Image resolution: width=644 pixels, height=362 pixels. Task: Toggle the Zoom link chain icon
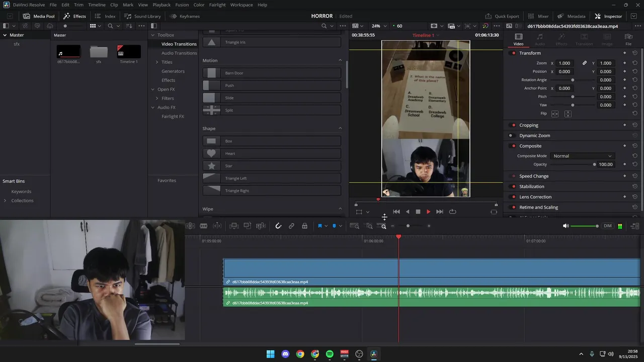pyautogui.click(x=585, y=63)
